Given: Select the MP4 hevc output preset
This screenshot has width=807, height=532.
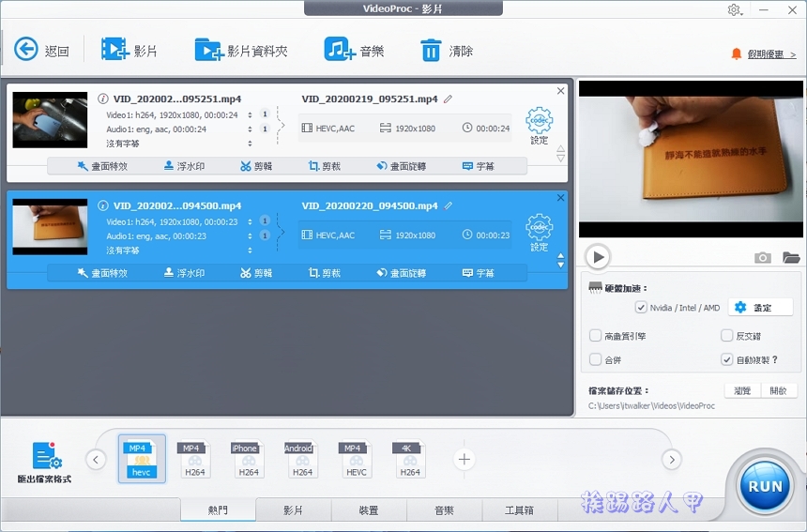Looking at the screenshot, I should click(x=142, y=459).
